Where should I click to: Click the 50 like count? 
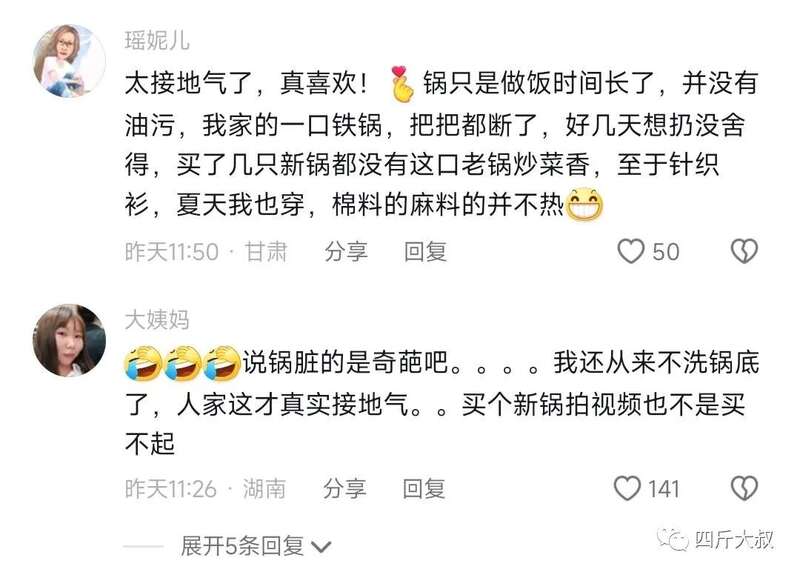(x=666, y=252)
